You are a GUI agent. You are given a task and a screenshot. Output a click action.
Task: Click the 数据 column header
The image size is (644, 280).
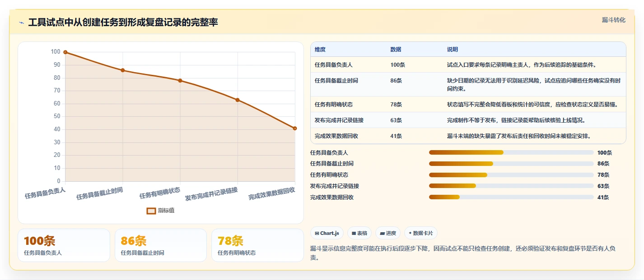pos(396,50)
